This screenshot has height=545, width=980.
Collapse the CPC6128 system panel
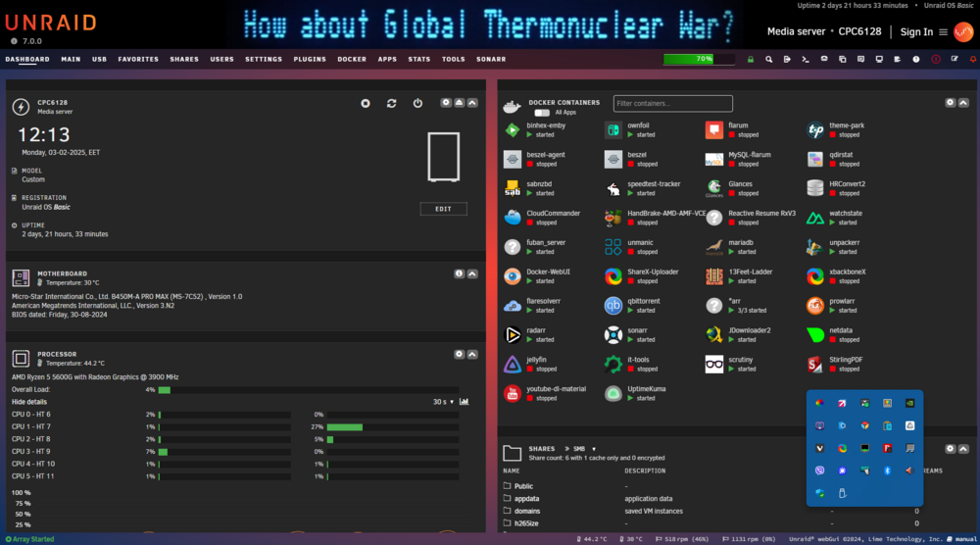coord(472,103)
